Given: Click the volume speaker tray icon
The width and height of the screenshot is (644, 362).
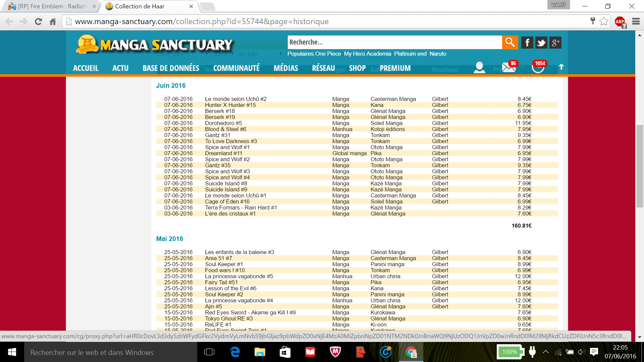Looking at the screenshot, I should 581,352.
